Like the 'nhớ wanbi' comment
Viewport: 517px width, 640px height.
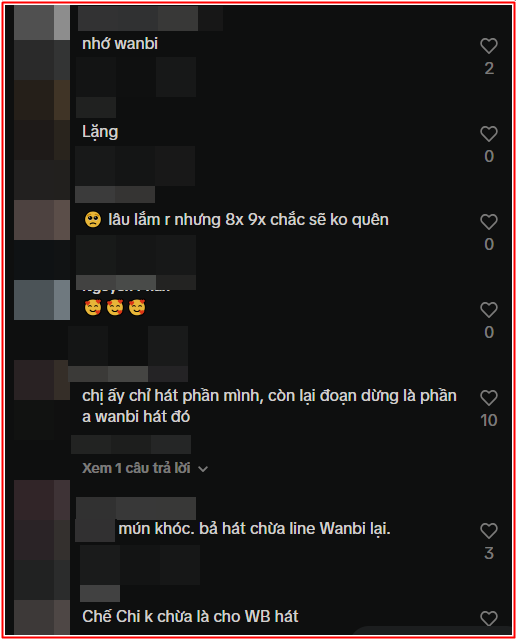tap(488, 46)
